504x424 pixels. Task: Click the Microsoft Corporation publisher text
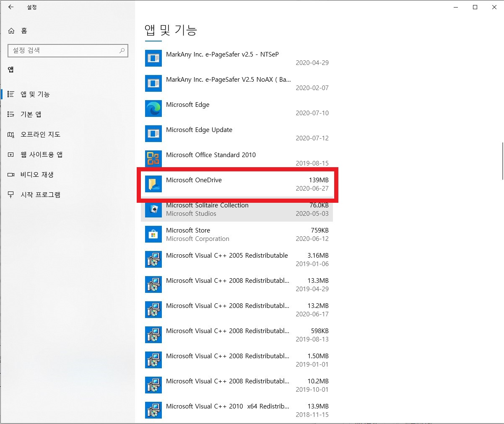(197, 239)
